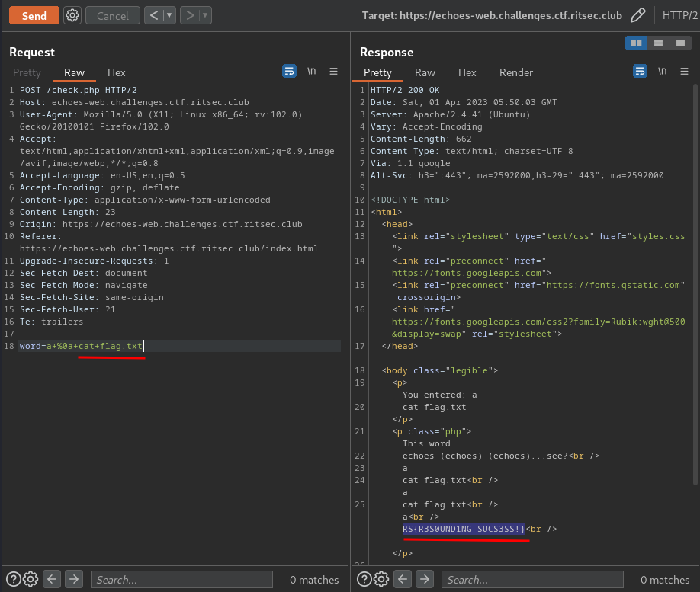700x592 pixels.
Task: Click the Content-Length: 23 request header
Action: click(x=67, y=212)
